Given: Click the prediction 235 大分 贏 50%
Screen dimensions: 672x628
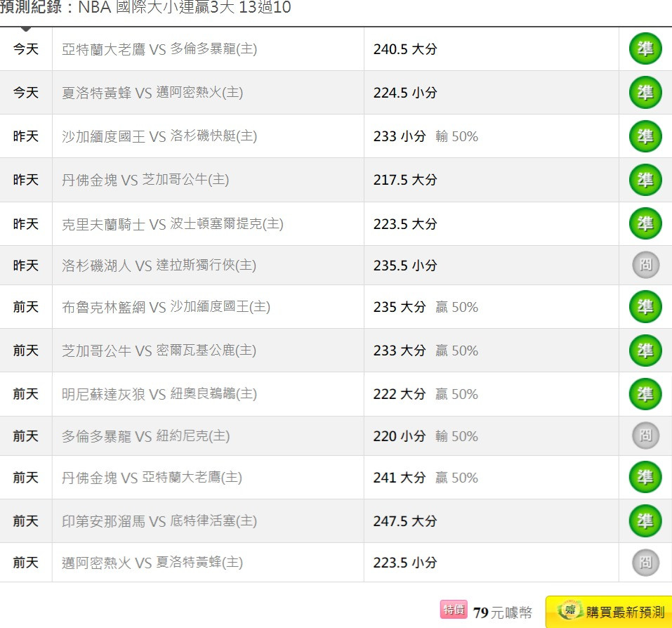Looking at the screenshot, I should [426, 307].
